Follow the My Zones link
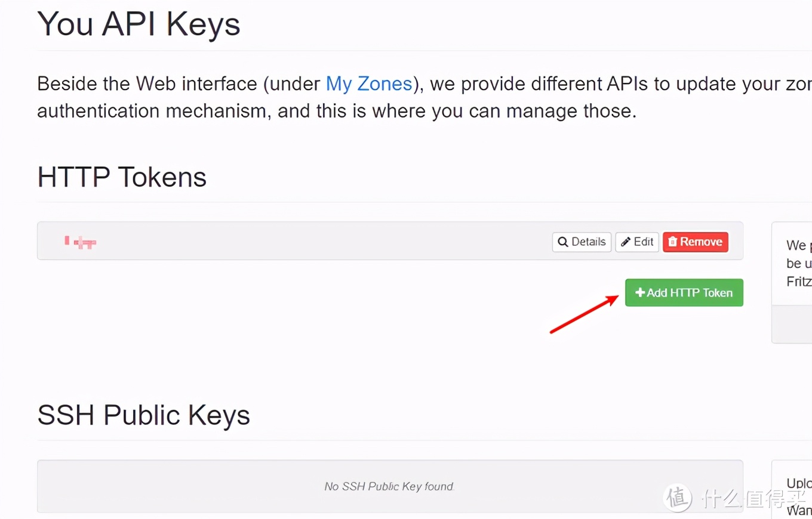 (x=369, y=84)
